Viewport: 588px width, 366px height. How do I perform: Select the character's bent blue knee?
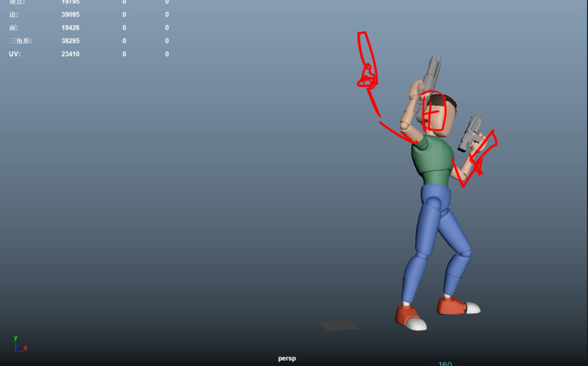[x=465, y=252]
